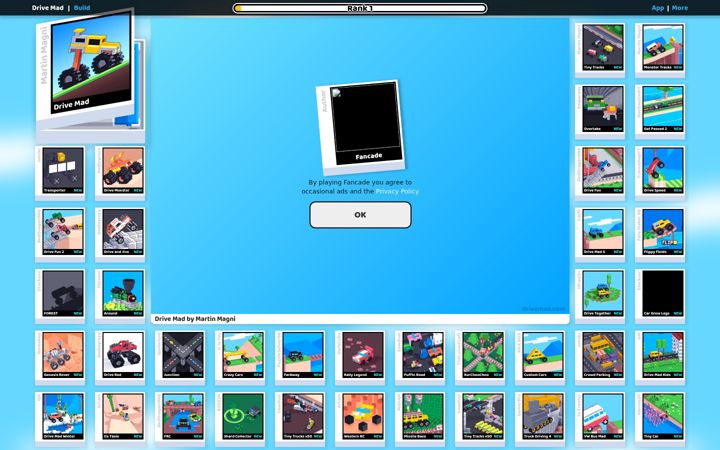Launch the Monster Tracks game
The image size is (720, 450).
[x=660, y=50]
